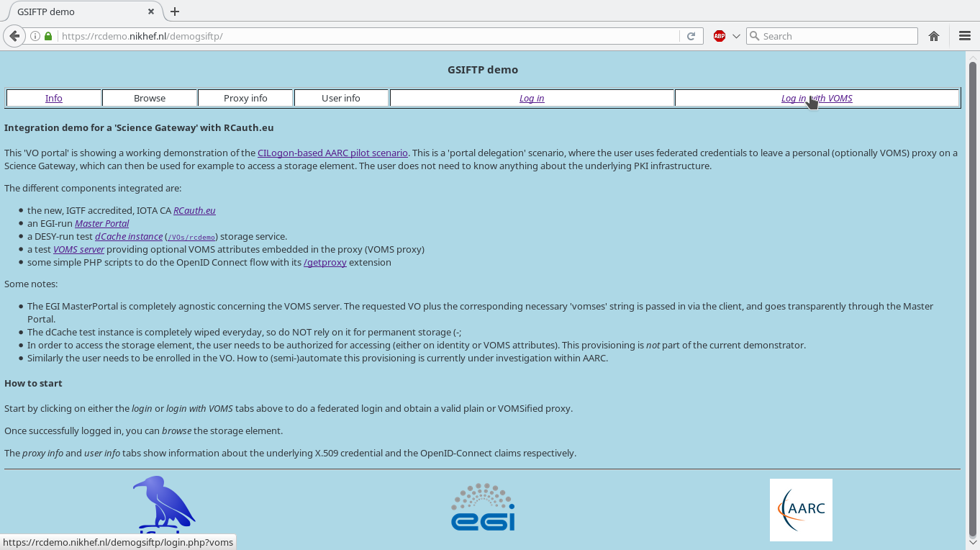Open the VOMS server link
This screenshot has width=980, height=550.
click(x=78, y=249)
